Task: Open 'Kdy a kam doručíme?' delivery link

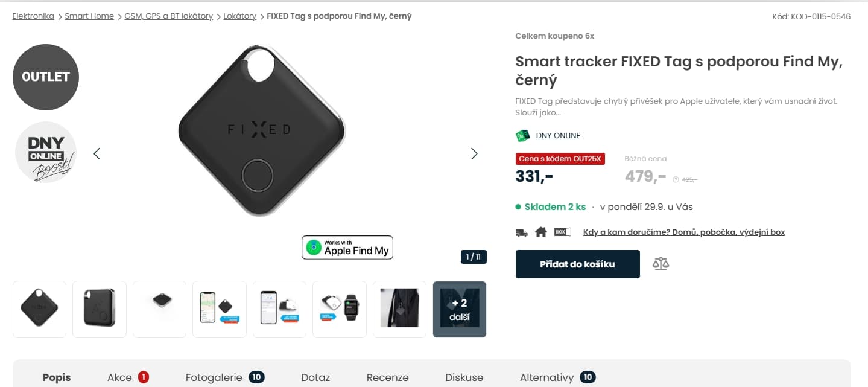Action: click(x=683, y=232)
